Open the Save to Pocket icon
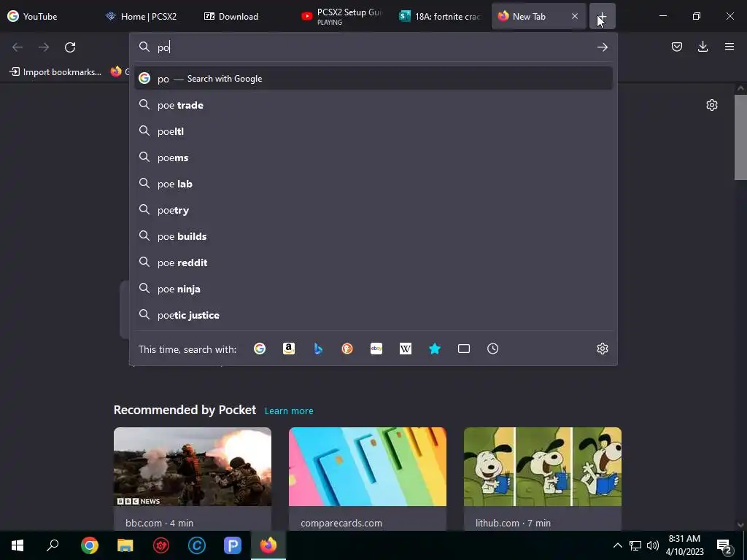Screen dimensions: 747x560 [x=676, y=47]
